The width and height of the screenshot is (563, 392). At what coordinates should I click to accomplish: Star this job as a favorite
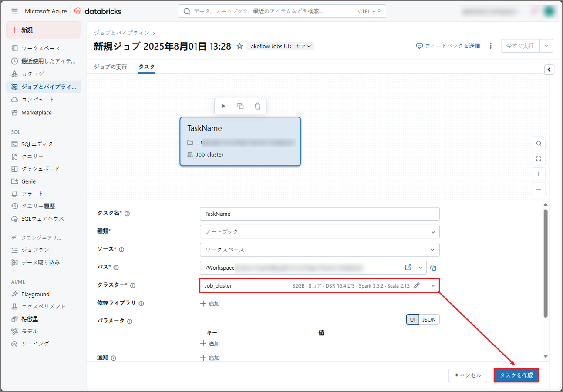(x=239, y=46)
